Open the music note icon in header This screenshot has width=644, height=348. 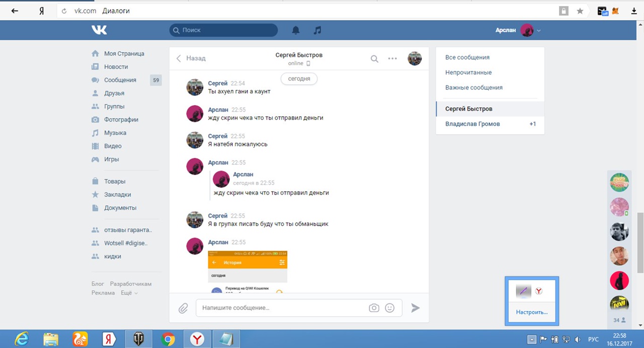(x=317, y=30)
